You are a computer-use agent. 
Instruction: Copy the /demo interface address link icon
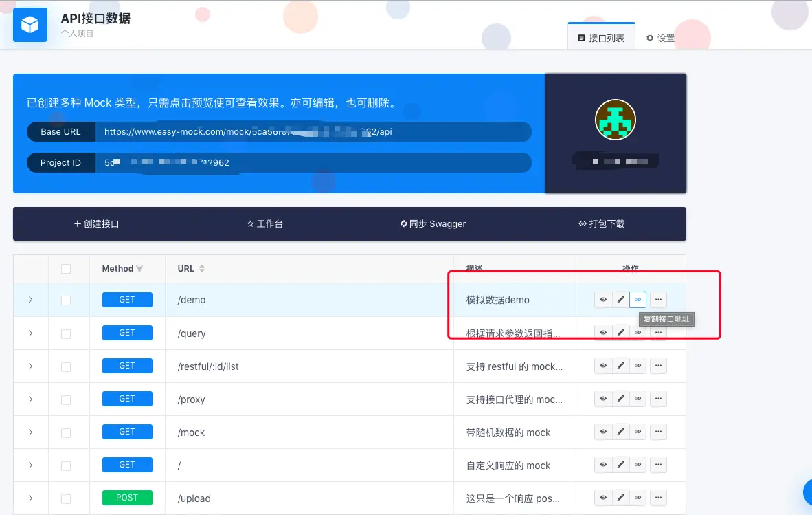(638, 300)
